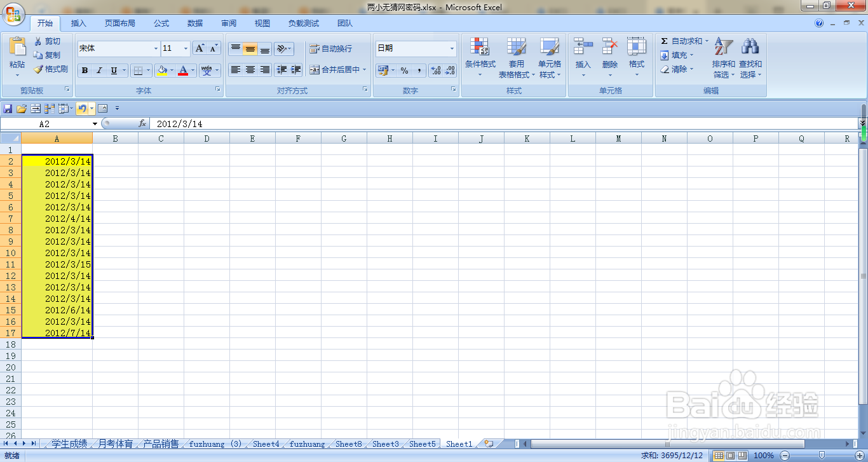Apply comma style
Image resolution: width=868 pixels, height=462 pixels.
pos(419,71)
